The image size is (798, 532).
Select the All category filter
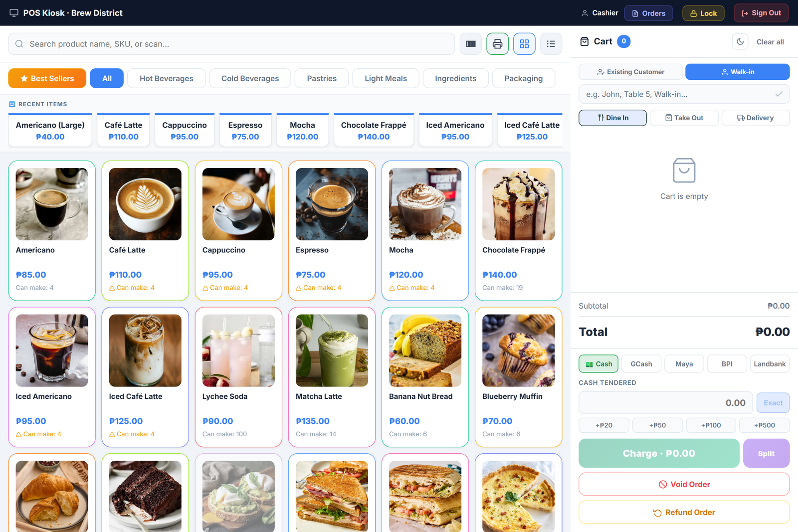click(107, 78)
